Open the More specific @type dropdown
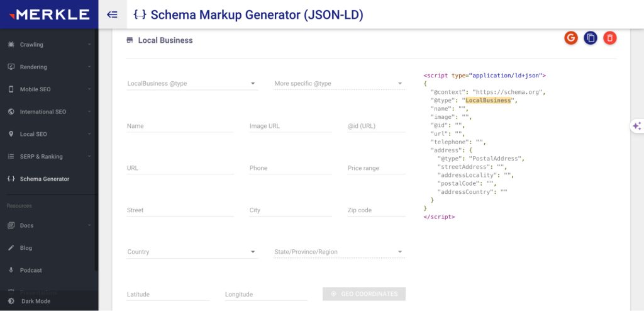 pyautogui.click(x=339, y=84)
